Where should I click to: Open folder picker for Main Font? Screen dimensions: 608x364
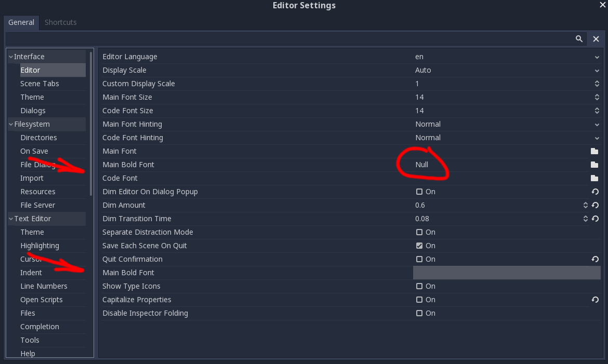click(x=595, y=151)
